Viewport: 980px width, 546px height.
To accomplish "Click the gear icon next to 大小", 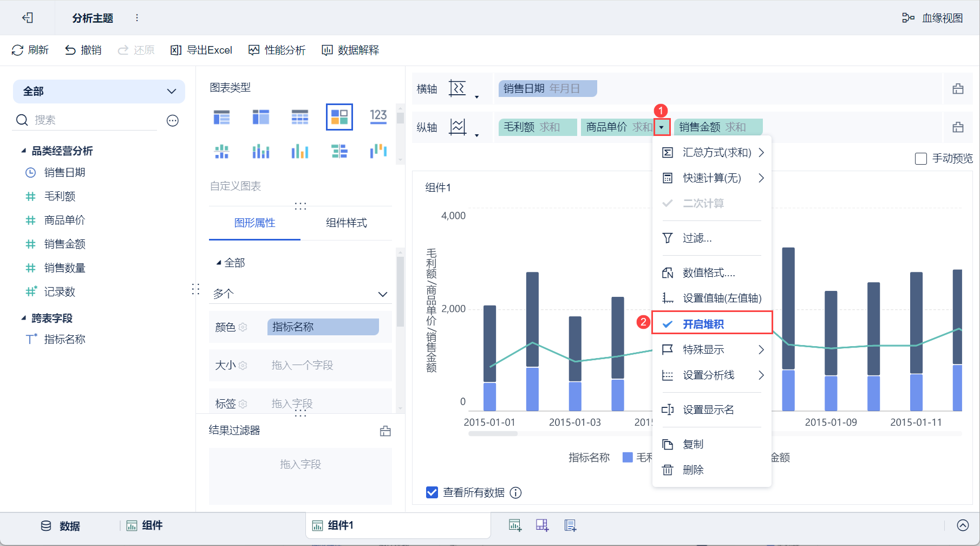I will pos(243,366).
